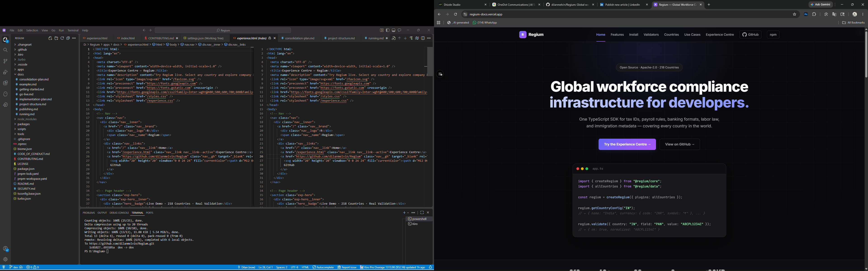This screenshot has height=271, width=868.
Task: Open the Terminal menu in the menu bar
Action: click(73, 30)
